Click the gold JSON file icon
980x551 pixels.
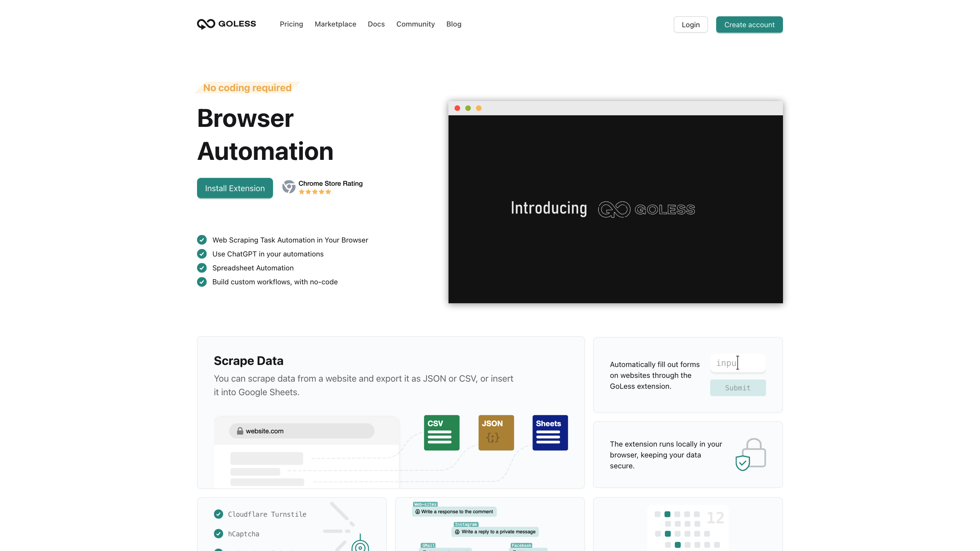(496, 433)
